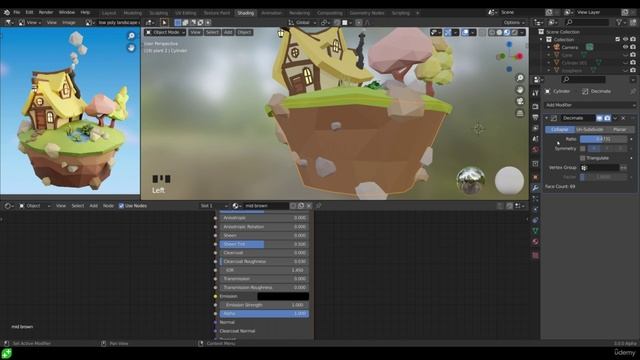Open outliner filter funnel icon
Viewport: 640px width, 360px height.
[x=620, y=22]
